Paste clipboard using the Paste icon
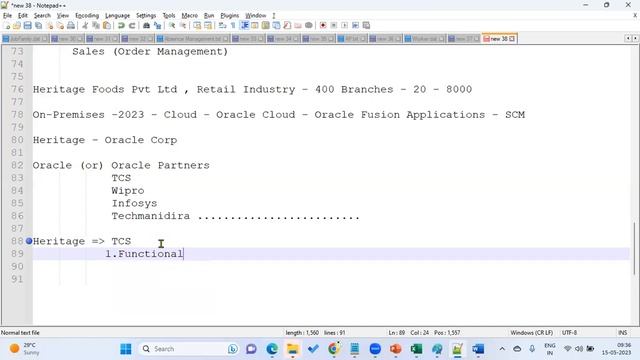This screenshot has width=640, height=360. click(x=107, y=26)
